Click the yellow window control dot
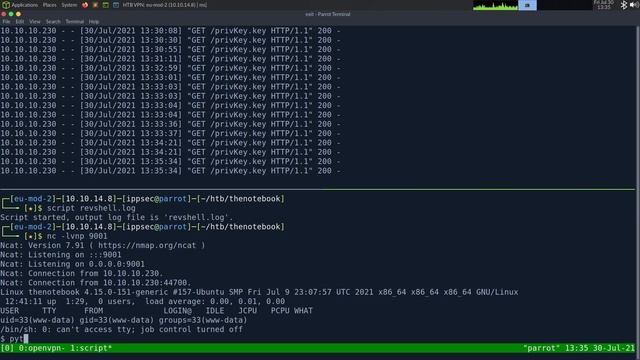The width and height of the screenshot is (640, 360). pyautogui.click(x=18, y=14)
